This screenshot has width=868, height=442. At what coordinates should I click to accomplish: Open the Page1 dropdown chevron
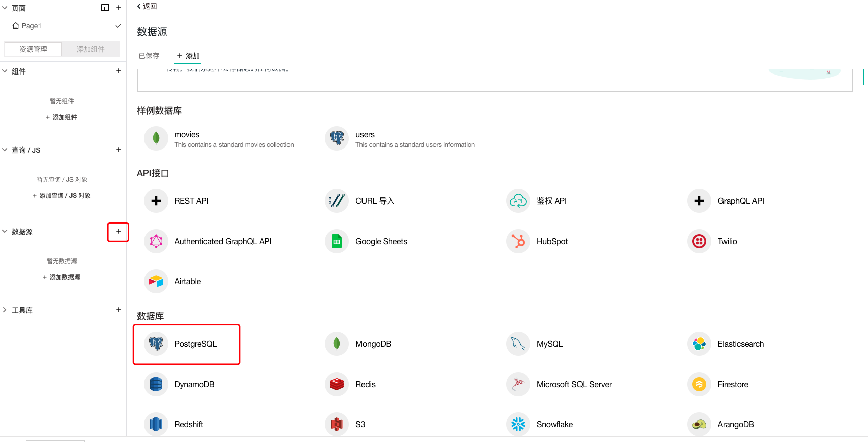(x=118, y=26)
